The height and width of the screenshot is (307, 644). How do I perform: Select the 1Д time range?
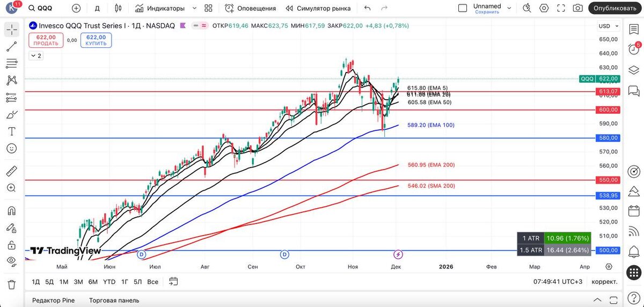click(x=35, y=282)
